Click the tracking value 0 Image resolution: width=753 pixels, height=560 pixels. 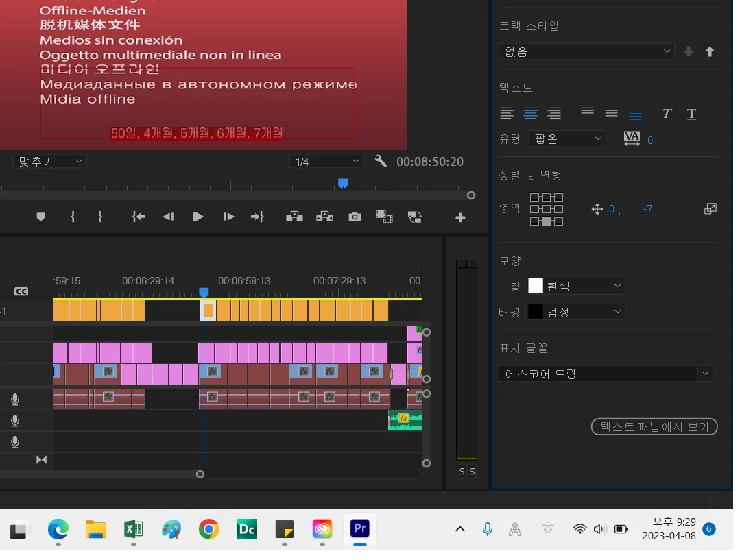pyautogui.click(x=649, y=141)
